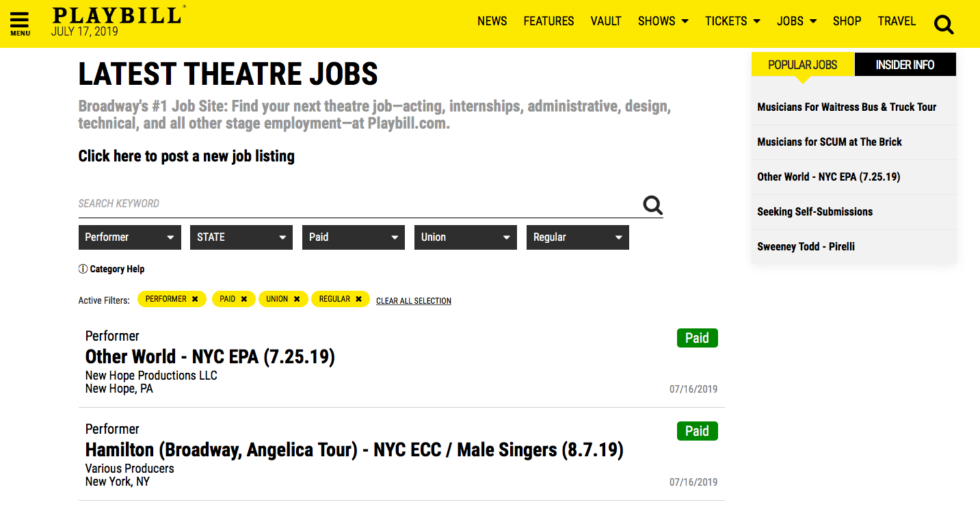Remove the PAID filter chip

tap(244, 299)
